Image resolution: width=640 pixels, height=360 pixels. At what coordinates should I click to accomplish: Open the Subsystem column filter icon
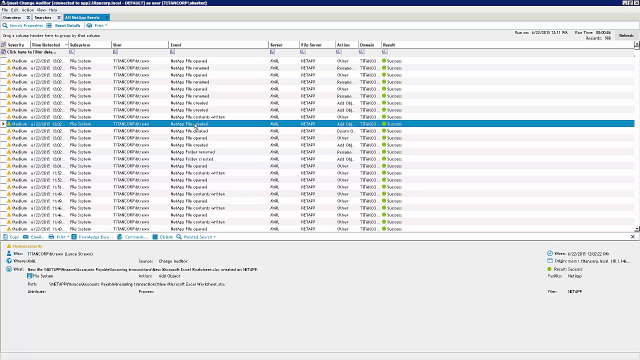click(x=71, y=52)
